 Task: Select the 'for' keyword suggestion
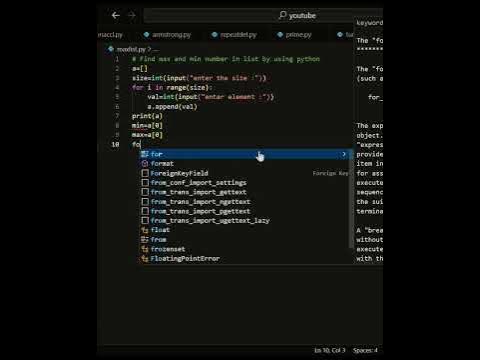point(245,154)
